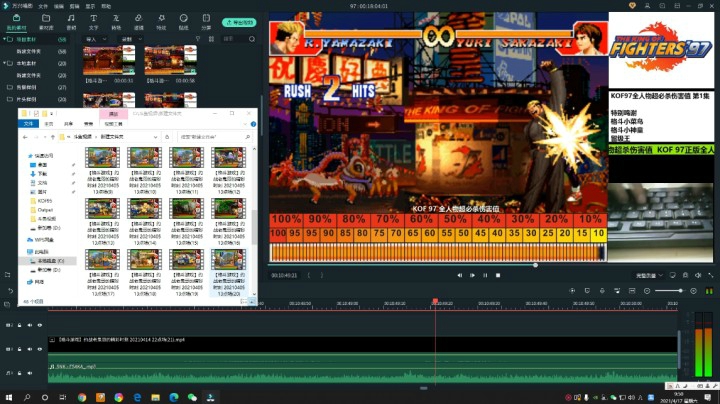The image size is (720, 404).
Task: Click the add-track icon above undo
Action: (x=7, y=275)
